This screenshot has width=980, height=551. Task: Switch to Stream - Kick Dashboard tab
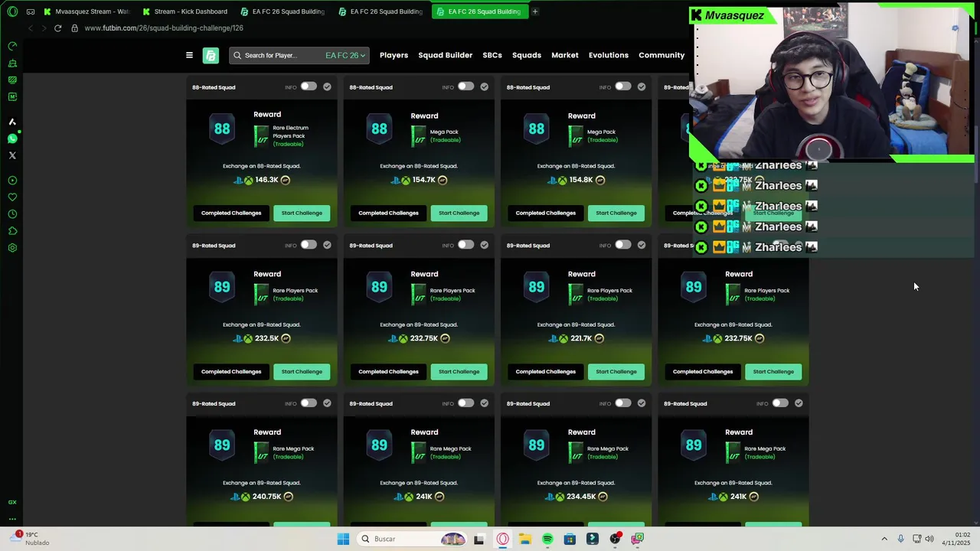185,11
